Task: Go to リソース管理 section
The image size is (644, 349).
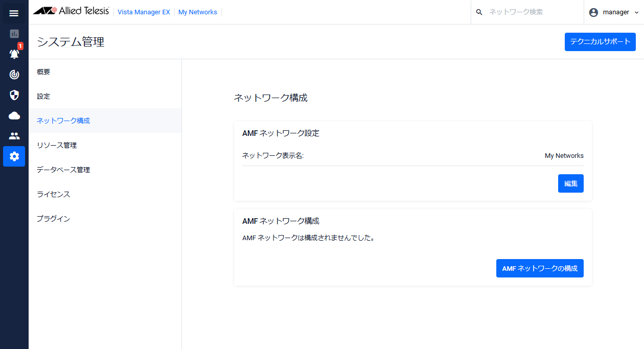Action: (x=57, y=146)
